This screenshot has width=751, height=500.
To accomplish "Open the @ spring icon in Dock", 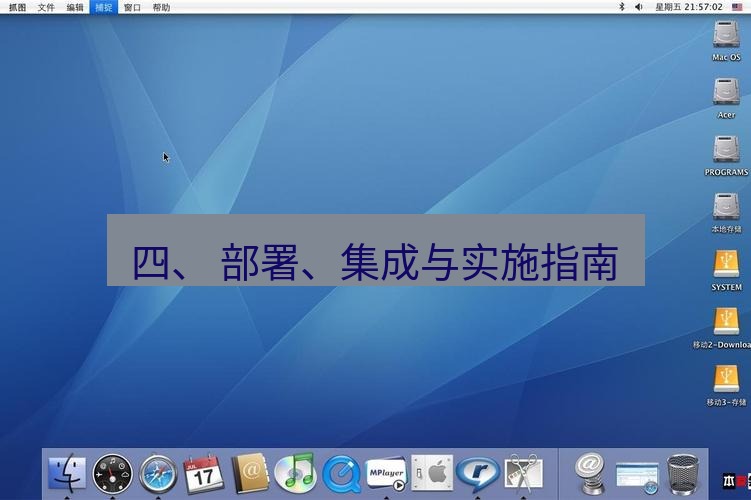I will click(x=591, y=474).
